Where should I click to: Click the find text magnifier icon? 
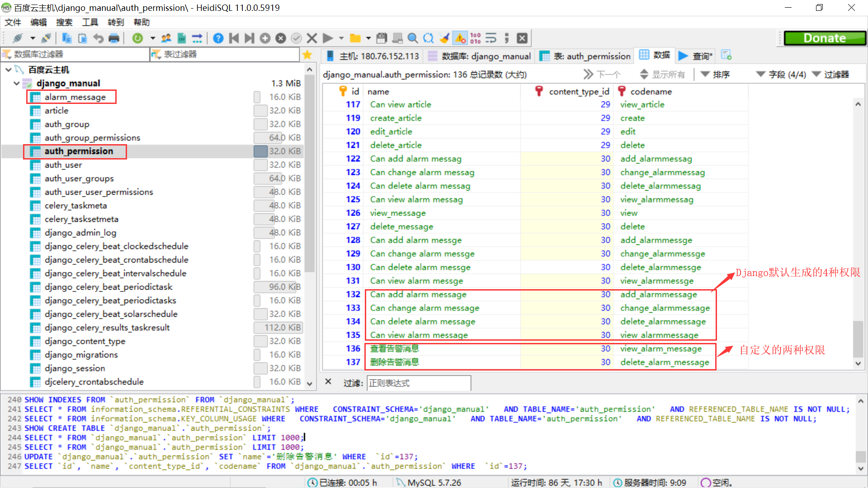412,38
